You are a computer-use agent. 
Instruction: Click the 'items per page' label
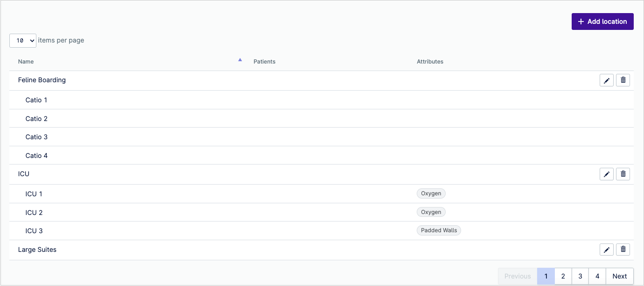tap(61, 40)
